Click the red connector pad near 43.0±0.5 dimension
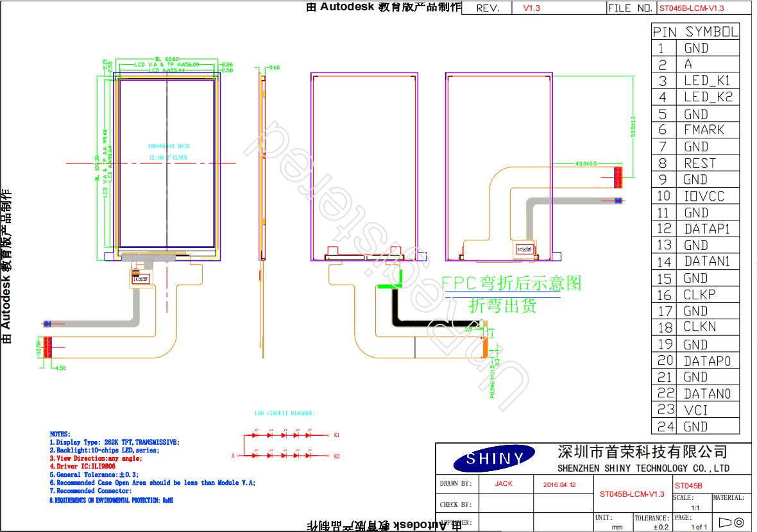Image resolution: width=757 pixels, height=532 pixels. pyautogui.click(x=618, y=178)
